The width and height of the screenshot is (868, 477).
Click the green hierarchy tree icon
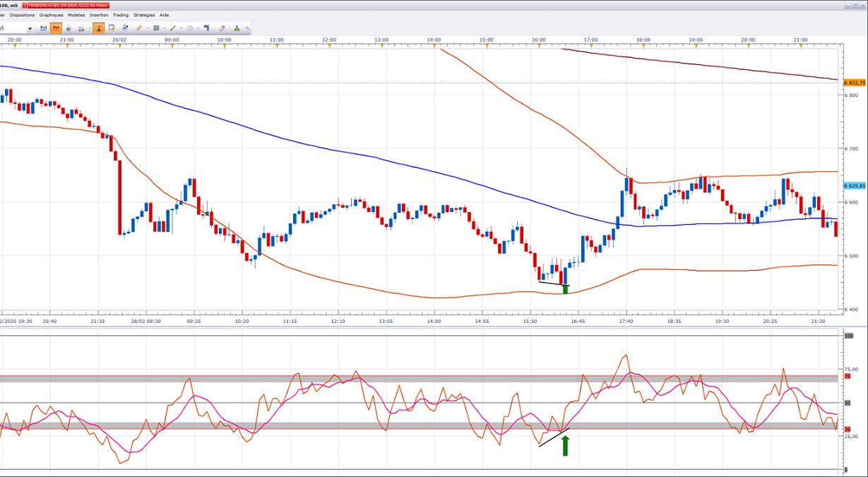click(237, 28)
